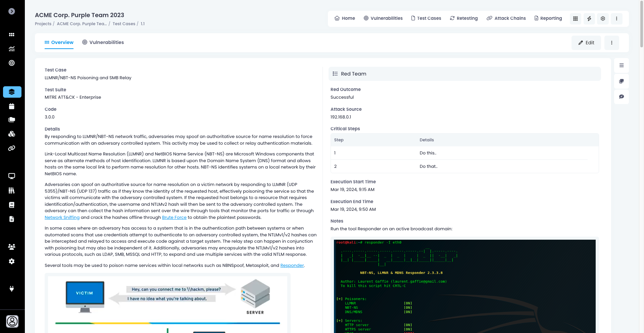Click the Edit button
644x333 pixels.
(586, 43)
